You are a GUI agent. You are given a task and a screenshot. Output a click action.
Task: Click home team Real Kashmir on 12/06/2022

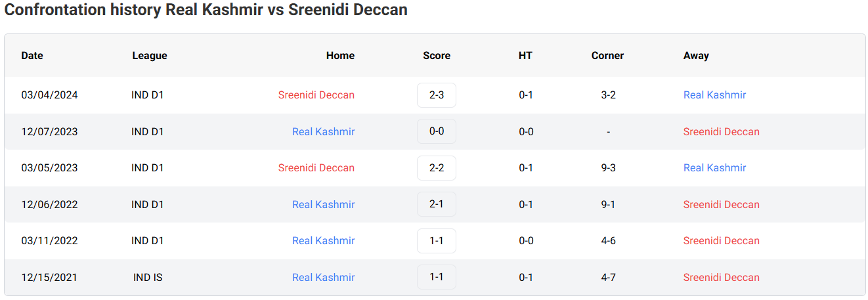pos(323,204)
